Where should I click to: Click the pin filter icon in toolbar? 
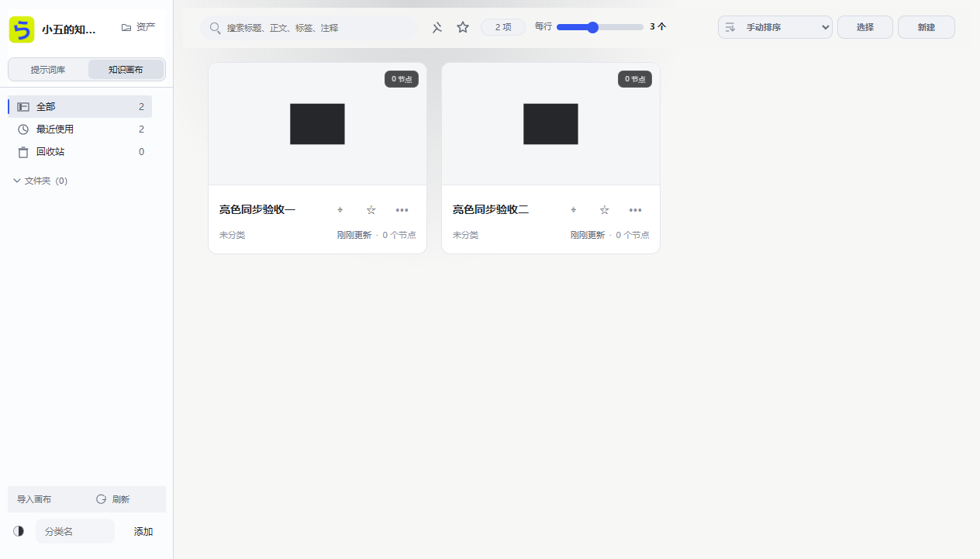(437, 27)
